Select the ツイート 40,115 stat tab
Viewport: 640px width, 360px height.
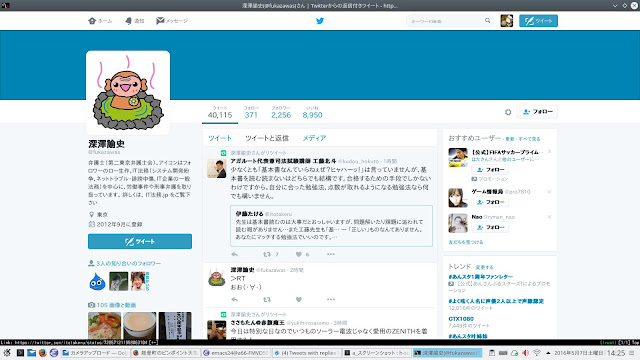(x=220, y=113)
